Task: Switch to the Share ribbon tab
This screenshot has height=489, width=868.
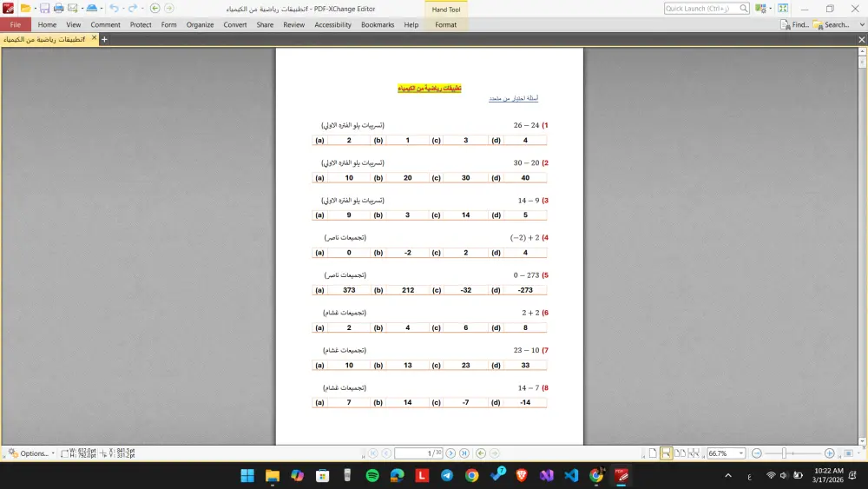Action: coord(265,25)
